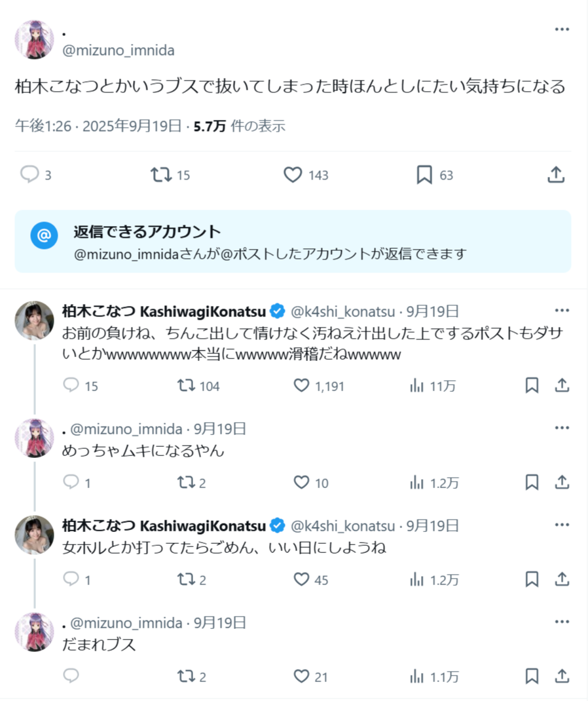Repost the reply with 104 reposts
This screenshot has width=588, height=701.
coord(187,385)
